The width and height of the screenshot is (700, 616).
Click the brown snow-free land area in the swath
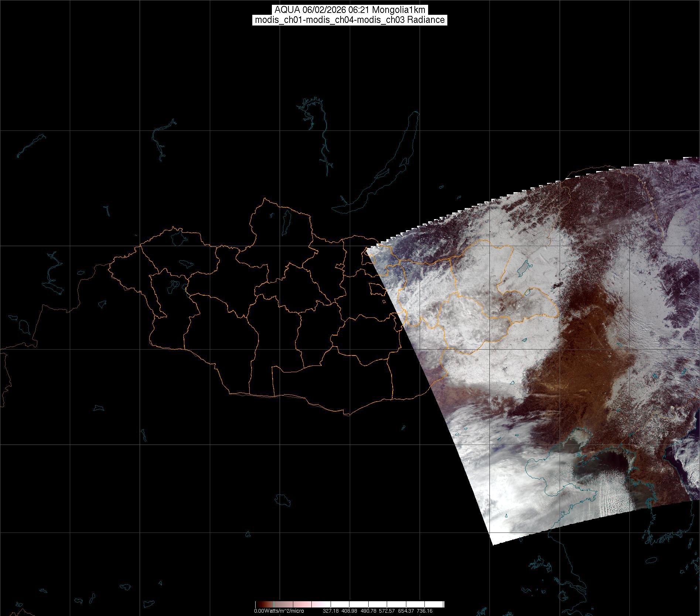pyautogui.click(x=576, y=355)
